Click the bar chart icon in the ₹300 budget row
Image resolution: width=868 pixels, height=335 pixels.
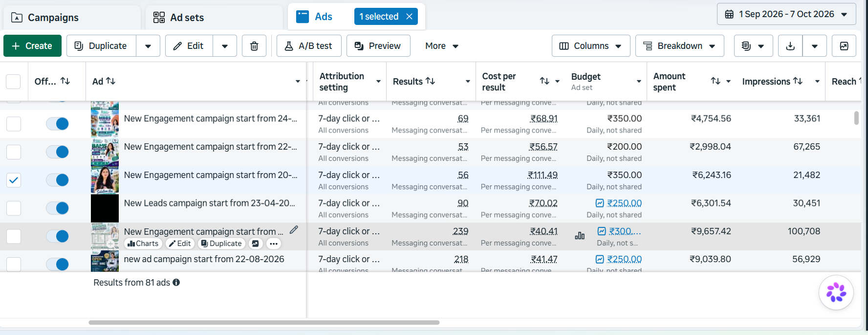[x=580, y=236]
